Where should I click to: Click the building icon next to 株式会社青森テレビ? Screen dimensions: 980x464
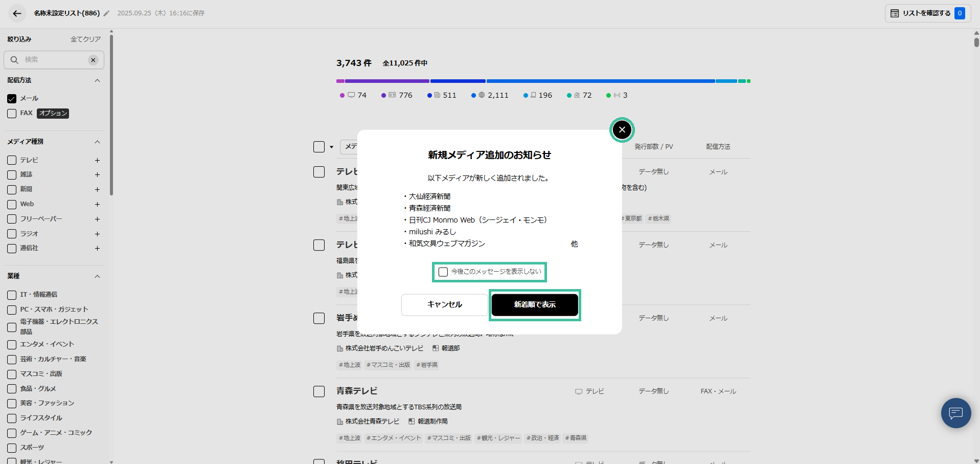(x=340, y=421)
